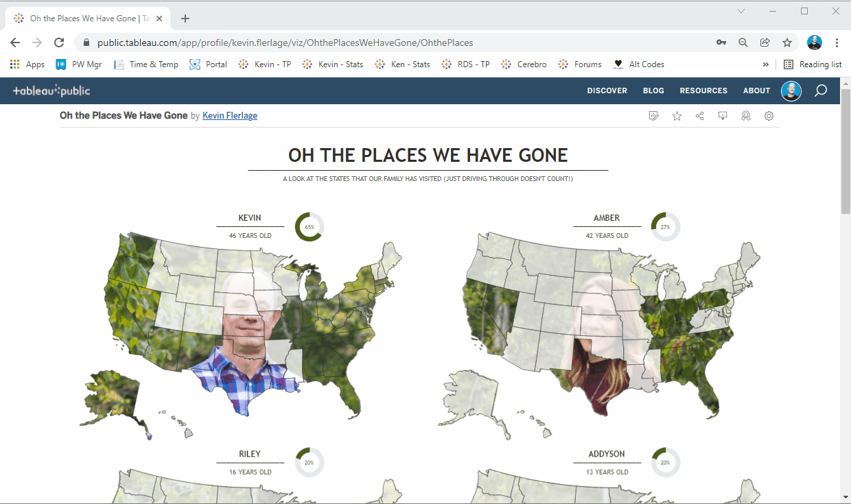Open the Discover menu
This screenshot has height=504, width=851.
(607, 91)
